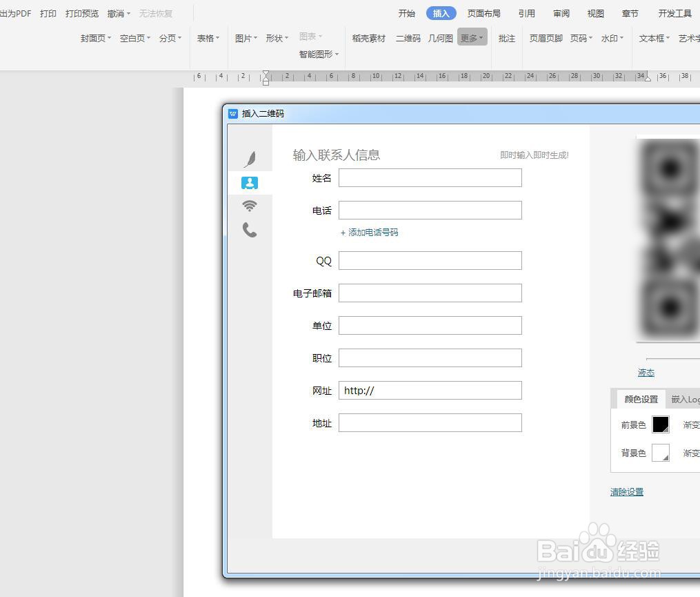Screen dimensions: 700x597
Task: Open the 更多 more dropdown
Action: (472, 39)
